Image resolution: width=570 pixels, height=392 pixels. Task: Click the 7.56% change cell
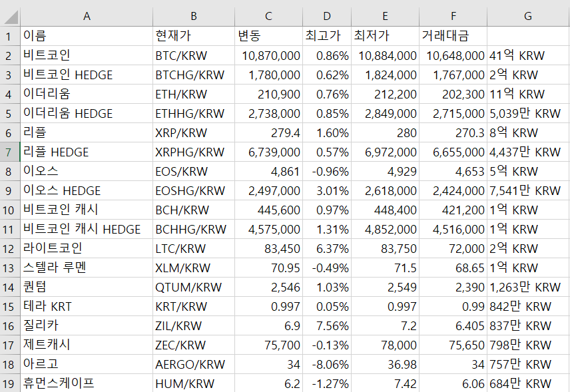point(327,325)
